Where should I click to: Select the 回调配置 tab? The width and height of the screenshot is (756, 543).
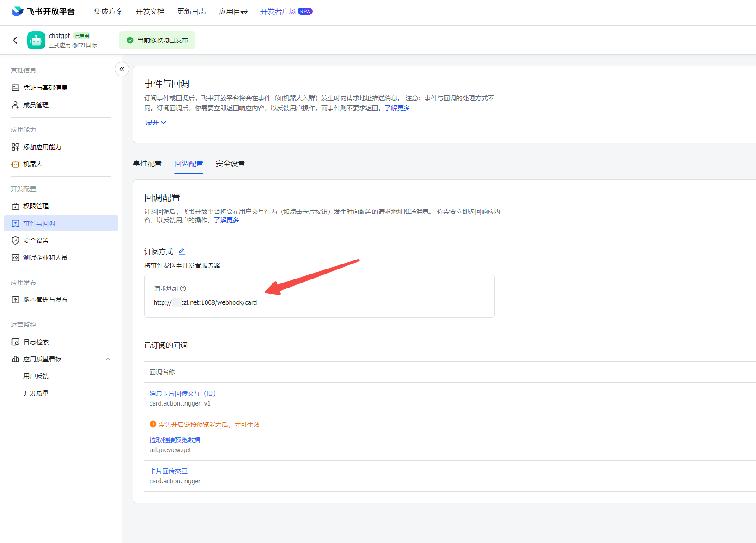click(x=189, y=164)
